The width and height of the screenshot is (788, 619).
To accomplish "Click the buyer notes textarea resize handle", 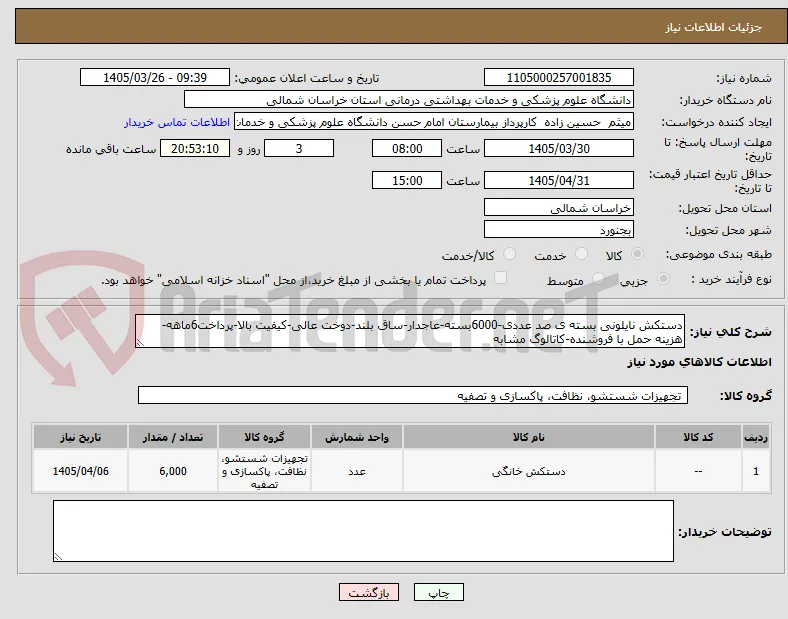I will coord(58,557).
